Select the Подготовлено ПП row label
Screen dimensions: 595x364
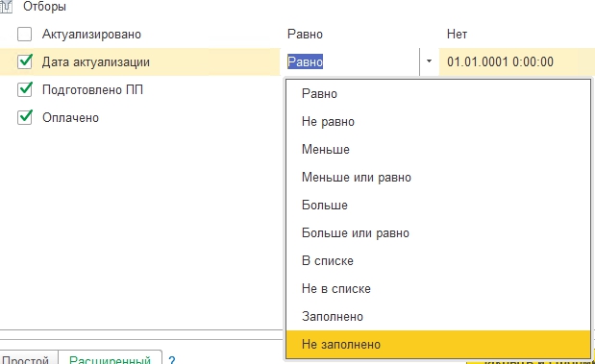pos(92,90)
